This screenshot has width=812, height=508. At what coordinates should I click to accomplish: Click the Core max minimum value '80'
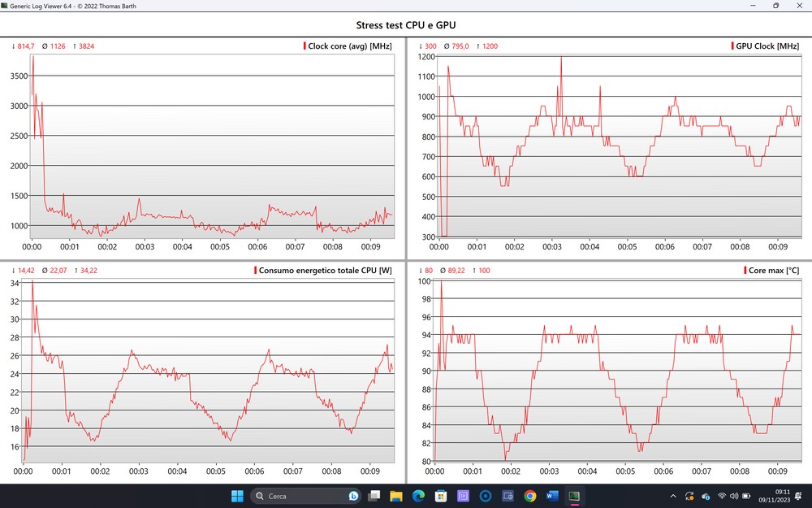[x=429, y=271]
